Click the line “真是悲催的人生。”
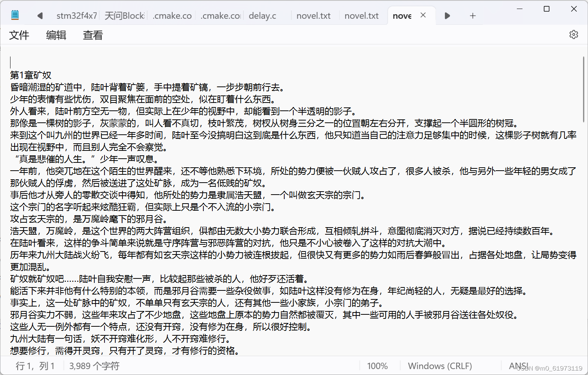 pos(86,159)
